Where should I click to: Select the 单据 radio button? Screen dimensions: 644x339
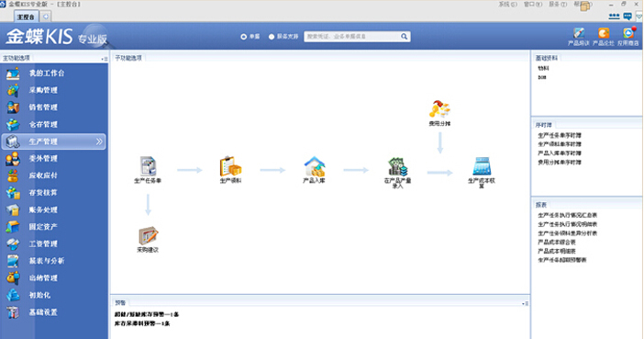point(243,37)
